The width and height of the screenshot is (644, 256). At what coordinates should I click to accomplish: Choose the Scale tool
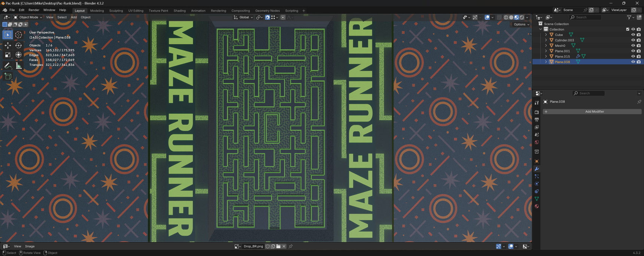[x=8, y=55]
